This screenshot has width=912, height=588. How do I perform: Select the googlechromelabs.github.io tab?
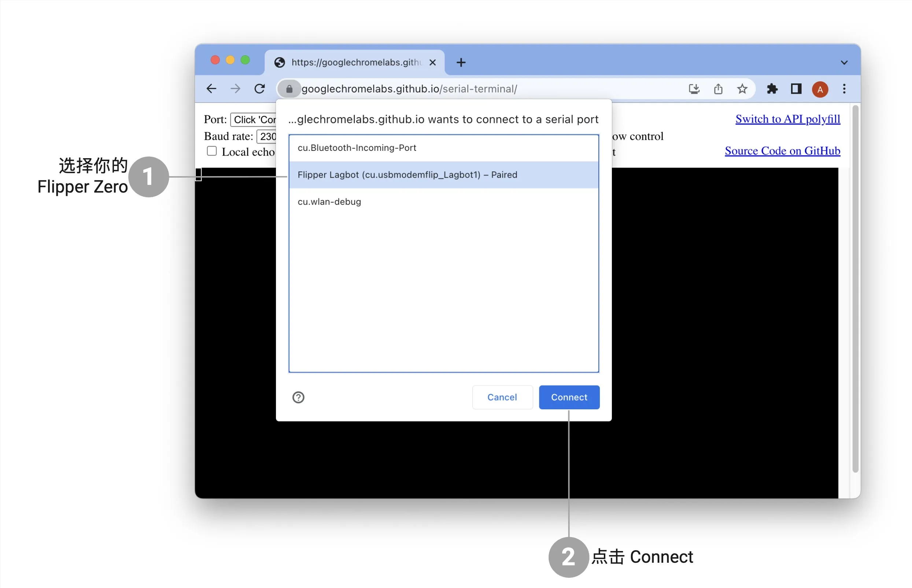click(x=355, y=62)
